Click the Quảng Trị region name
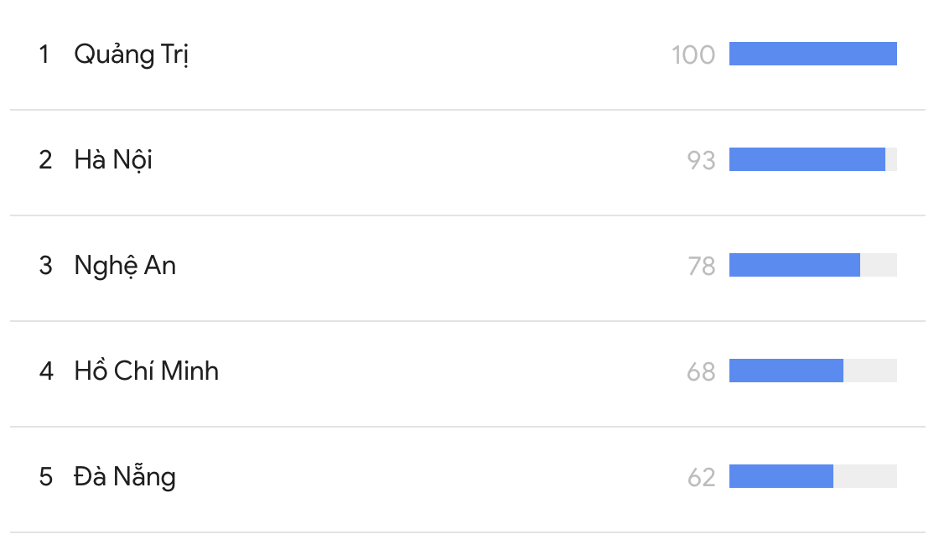The height and width of the screenshot is (560, 939). (x=131, y=54)
